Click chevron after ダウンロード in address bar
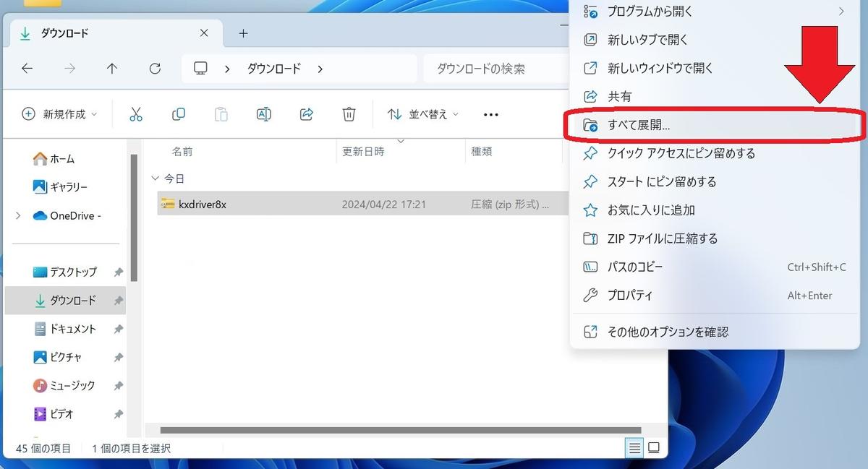 (x=320, y=69)
